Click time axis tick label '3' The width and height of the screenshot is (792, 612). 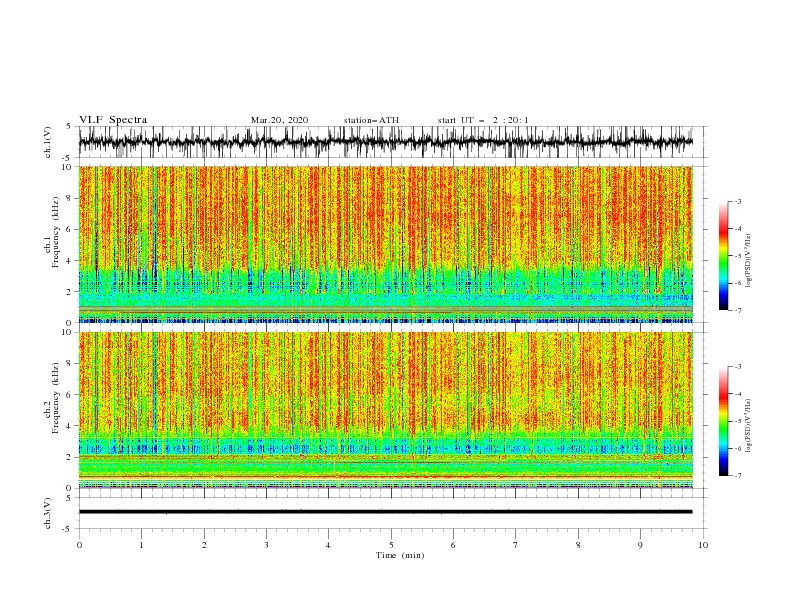point(266,545)
